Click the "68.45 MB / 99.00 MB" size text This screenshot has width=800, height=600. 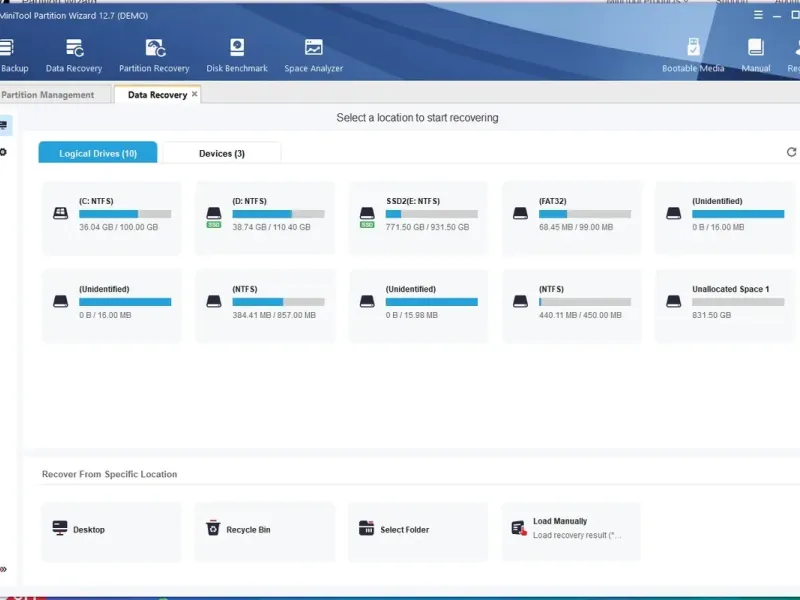tap(576, 227)
